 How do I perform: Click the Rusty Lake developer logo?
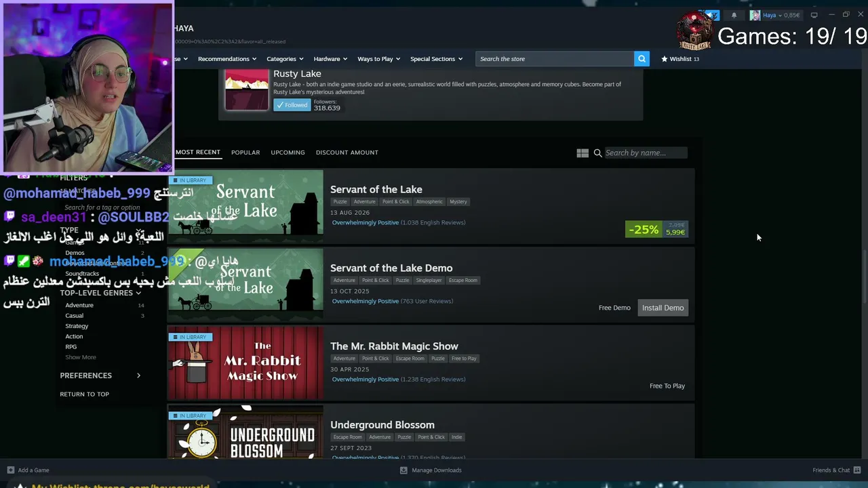point(247,89)
